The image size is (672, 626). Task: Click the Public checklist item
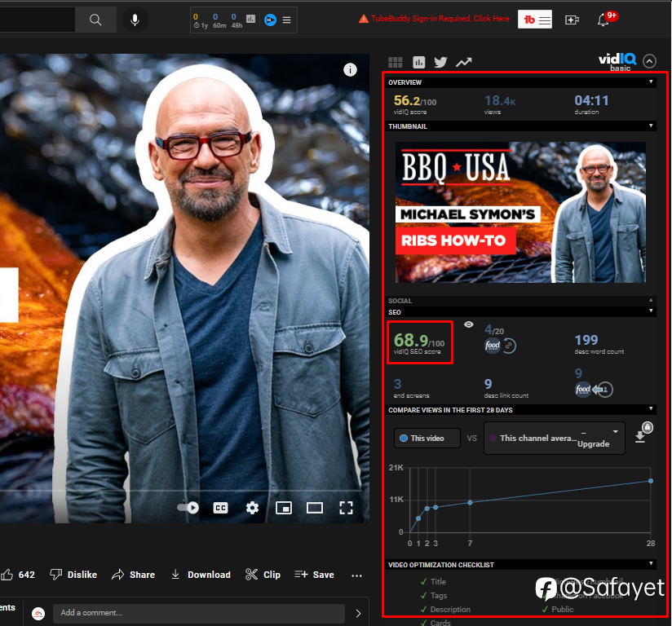pyautogui.click(x=558, y=609)
